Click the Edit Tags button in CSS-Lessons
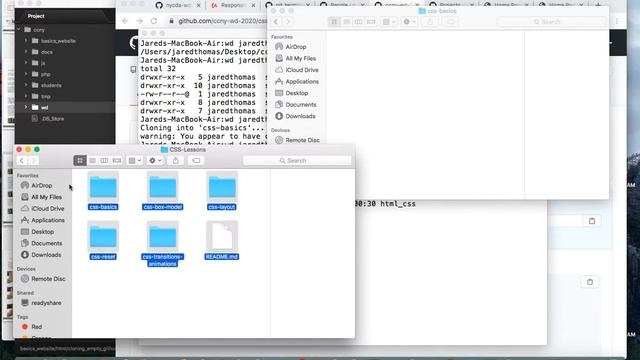Viewport: 640px width, 360px height. tap(196, 160)
